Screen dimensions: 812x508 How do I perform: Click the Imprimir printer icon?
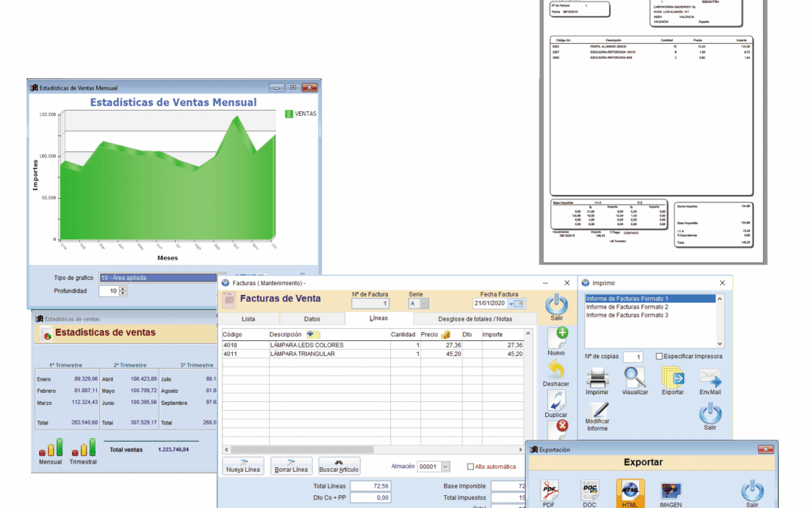(x=597, y=378)
